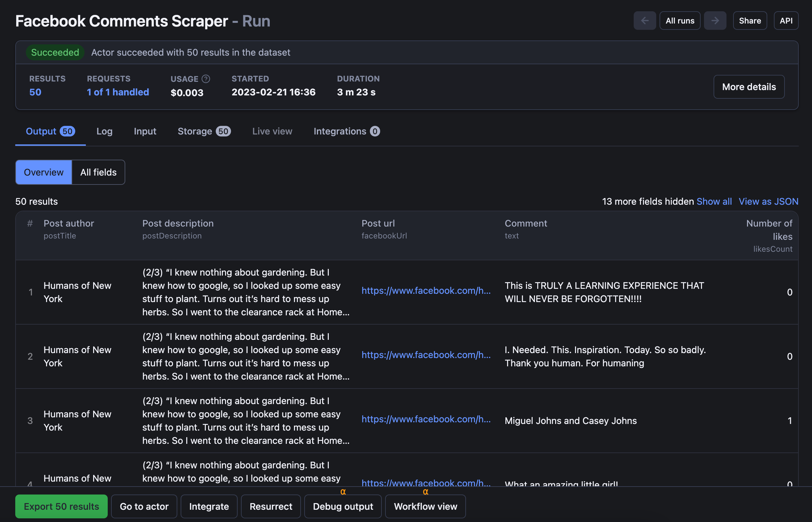Click post description text in row 1
Viewport: 812px width, 522px height.
pyautogui.click(x=246, y=292)
